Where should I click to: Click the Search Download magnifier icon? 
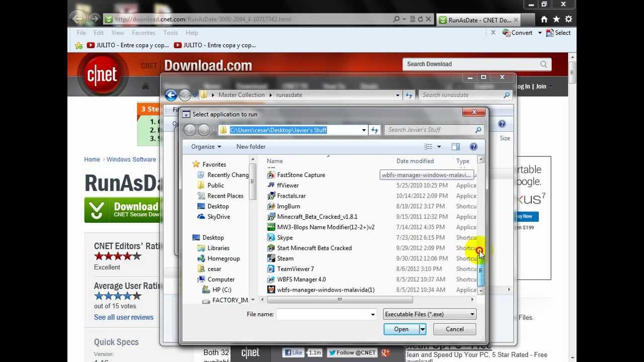[543, 64]
